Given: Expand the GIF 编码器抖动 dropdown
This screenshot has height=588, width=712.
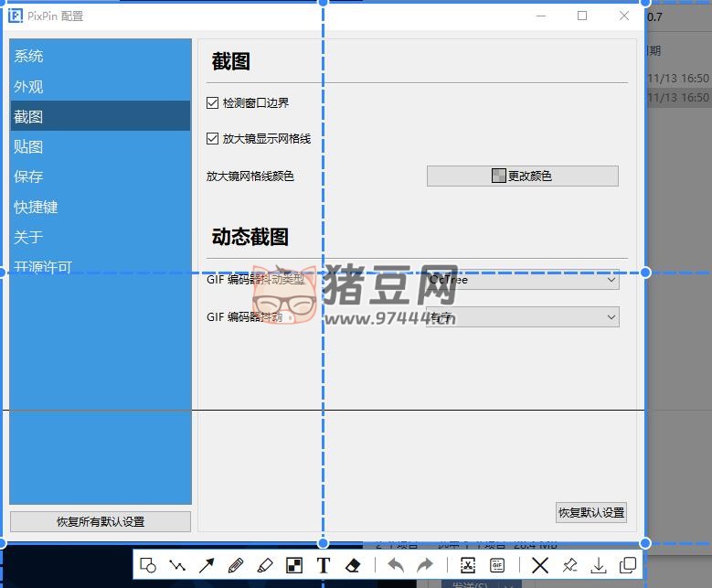Looking at the screenshot, I should [x=523, y=317].
